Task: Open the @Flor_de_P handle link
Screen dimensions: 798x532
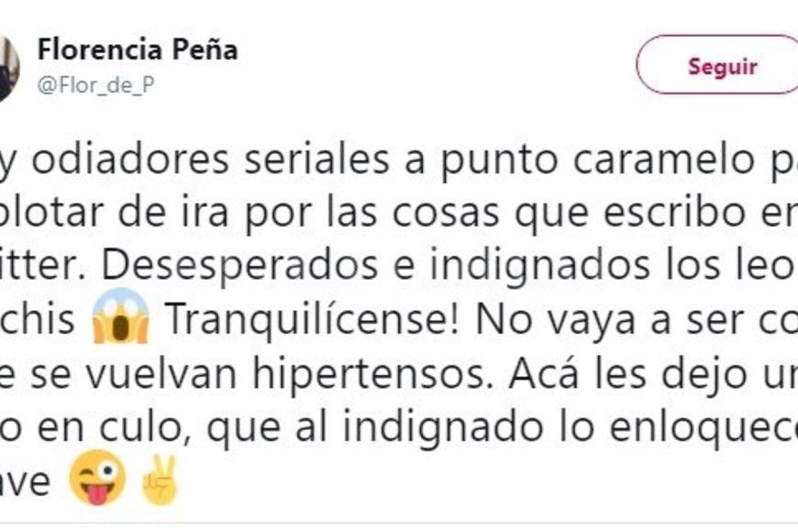Action: pos(96,86)
